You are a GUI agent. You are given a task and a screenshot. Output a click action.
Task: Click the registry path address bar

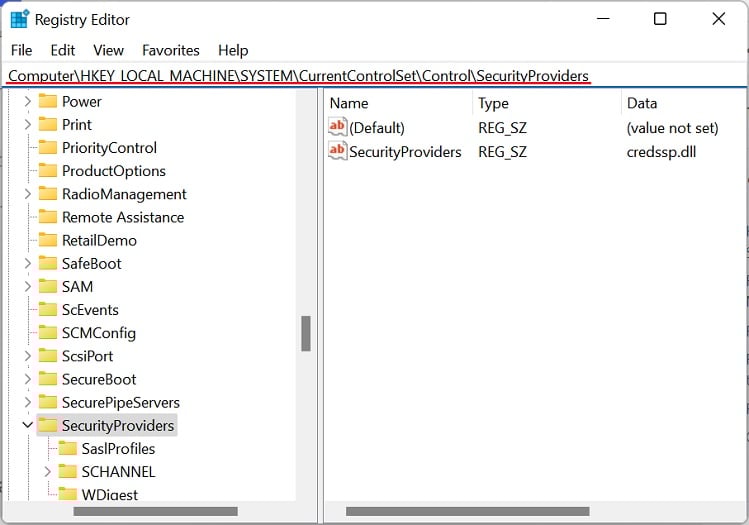(x=374, y=76)
